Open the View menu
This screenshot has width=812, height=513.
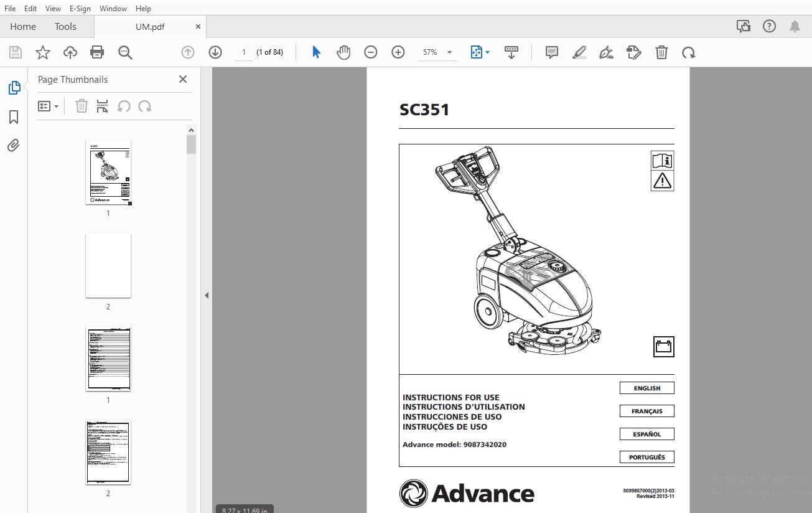pyautogui.click(x=53, y=8)
